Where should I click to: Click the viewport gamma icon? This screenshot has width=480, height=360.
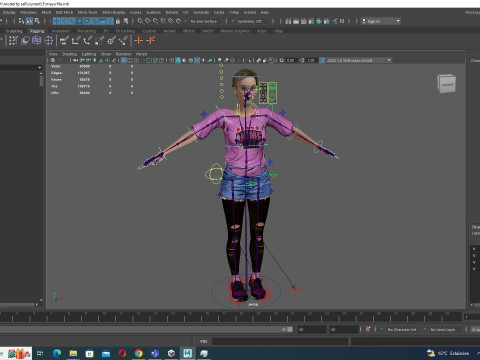click(302, 60)
